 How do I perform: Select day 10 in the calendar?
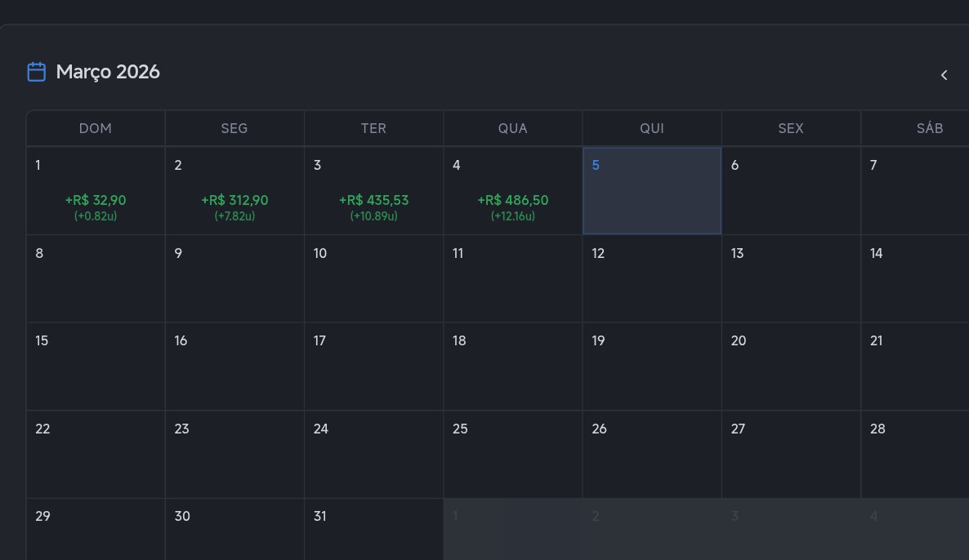374,279
